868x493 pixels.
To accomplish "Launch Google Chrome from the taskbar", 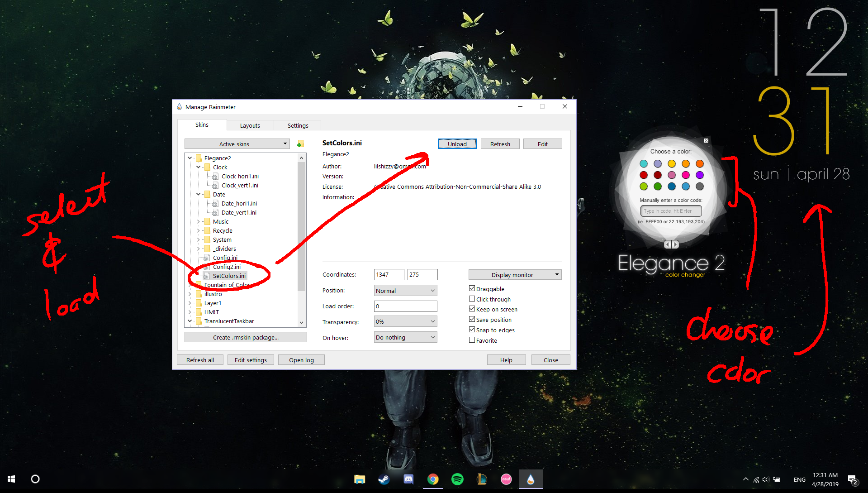I will point(433,479).
